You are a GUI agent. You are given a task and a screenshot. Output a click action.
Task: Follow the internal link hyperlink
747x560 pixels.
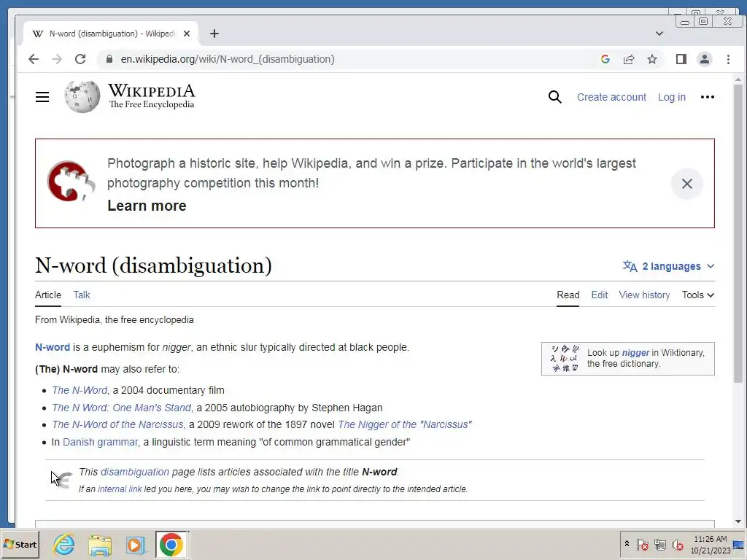click(120, 489)
